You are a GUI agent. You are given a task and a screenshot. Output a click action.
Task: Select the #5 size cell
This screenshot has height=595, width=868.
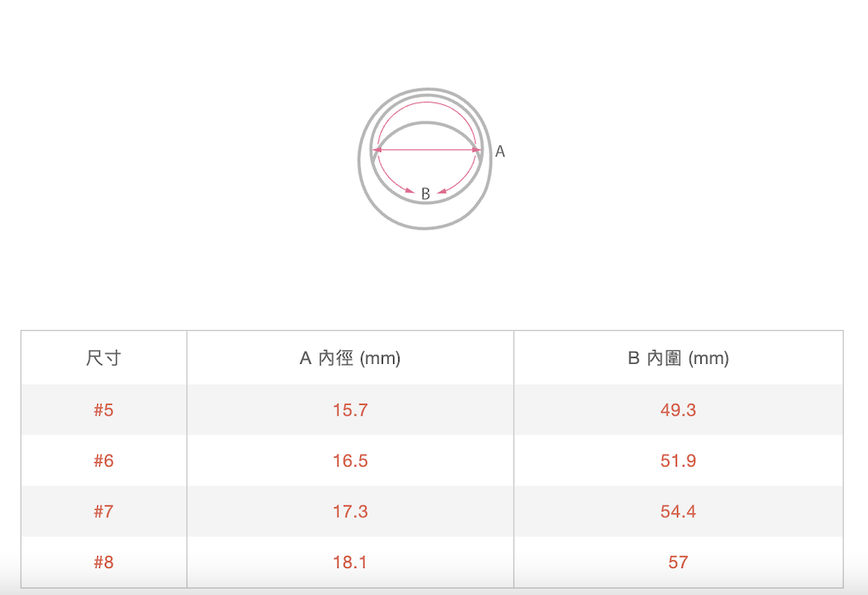click(x=103, y=410)
